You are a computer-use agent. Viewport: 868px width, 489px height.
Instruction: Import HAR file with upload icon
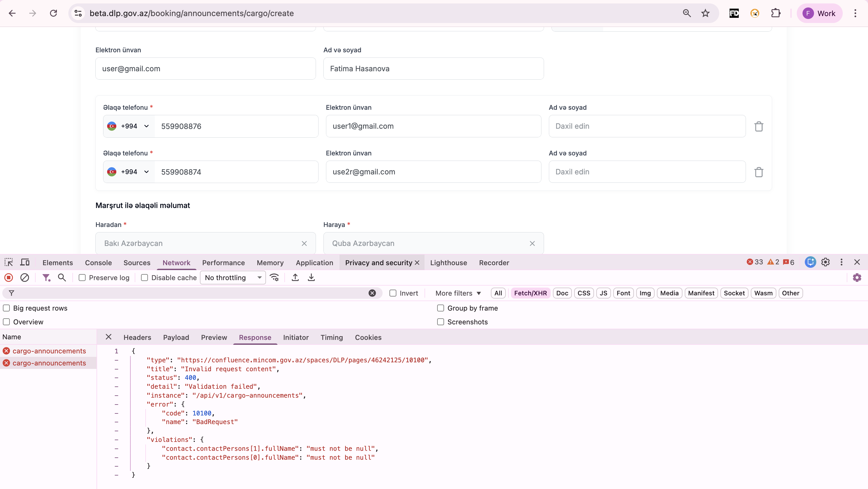[295, 278]
